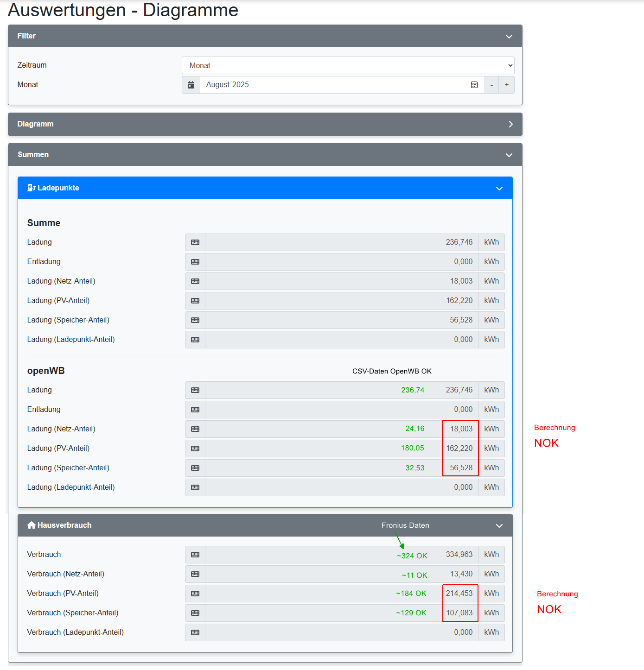Open the Zeitraum dropdown showing Monat

[348, 65]
